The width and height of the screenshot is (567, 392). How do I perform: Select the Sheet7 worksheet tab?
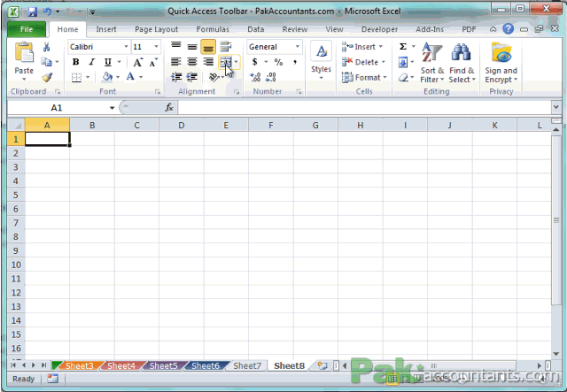[x=247, y=366]
